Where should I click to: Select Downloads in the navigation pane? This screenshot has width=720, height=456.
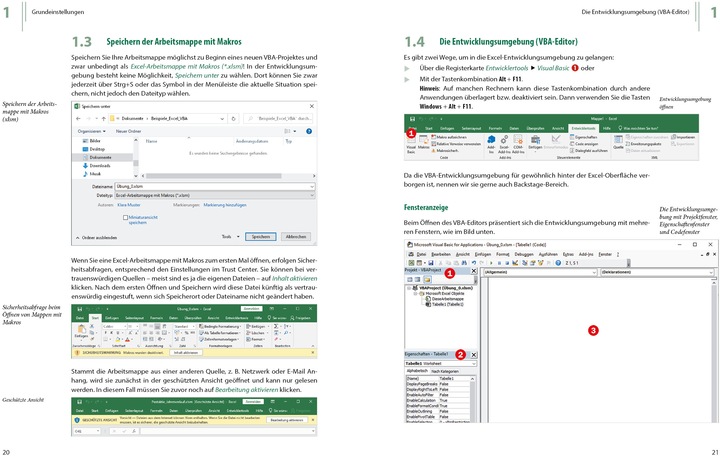coord(96,166)
